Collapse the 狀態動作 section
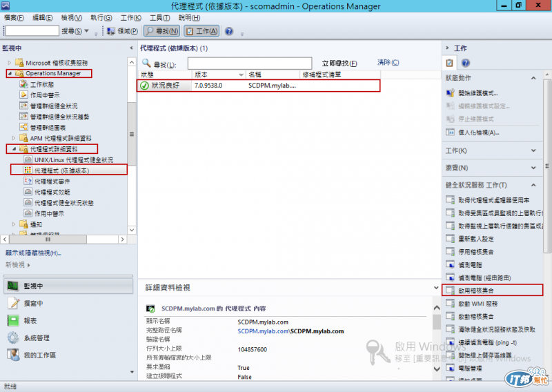 pyautogui.click(x=533, y=78)
